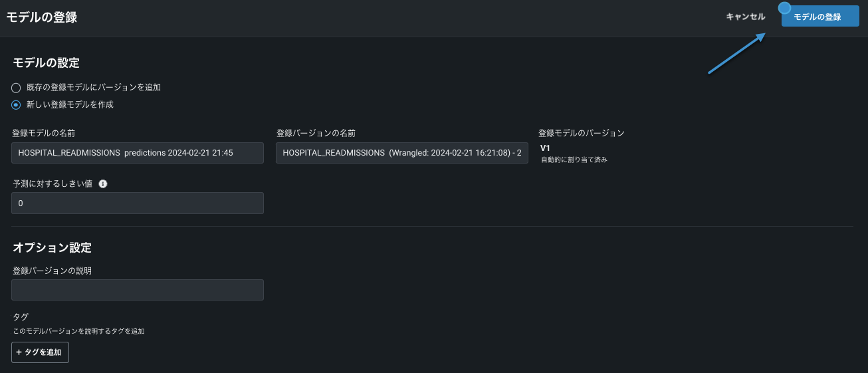
Task: Click the info icon beside 予測に対するしきい値
Action: (103, 184)
